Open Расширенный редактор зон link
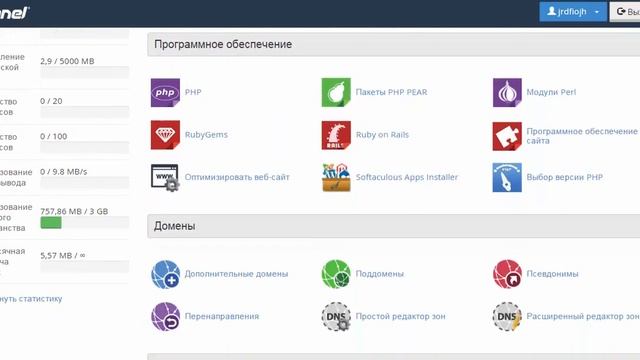 (x=583, y=316)
